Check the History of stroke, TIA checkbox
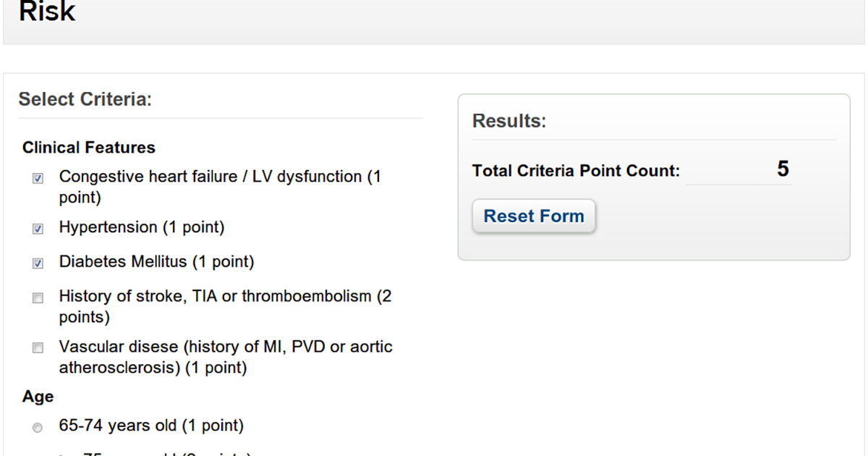This screenshot has width=868, height=456. 38,297
